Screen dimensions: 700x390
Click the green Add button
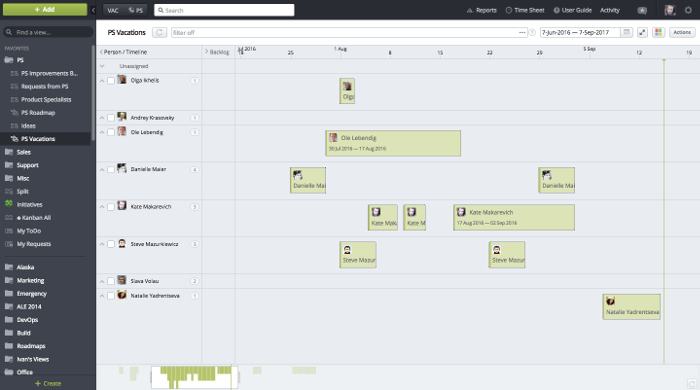click(x=45, y=9)
